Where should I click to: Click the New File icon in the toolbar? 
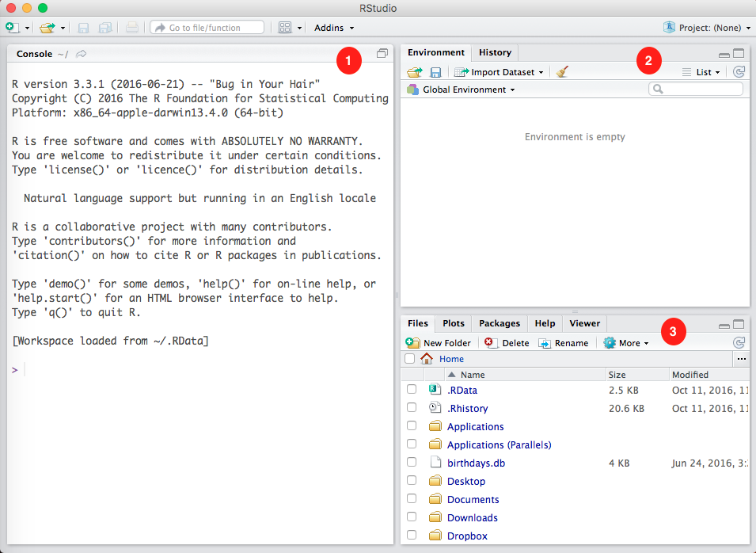pyautogui.click(x=13, y=28)
